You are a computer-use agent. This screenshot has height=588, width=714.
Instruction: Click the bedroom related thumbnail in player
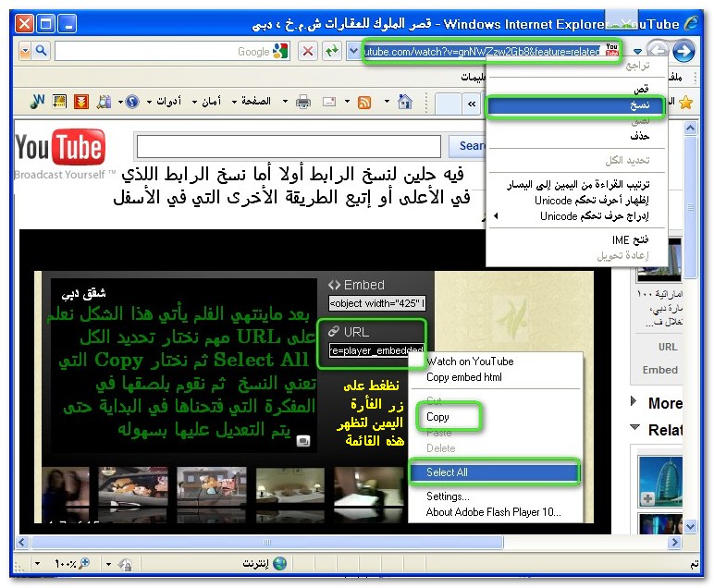290,485
